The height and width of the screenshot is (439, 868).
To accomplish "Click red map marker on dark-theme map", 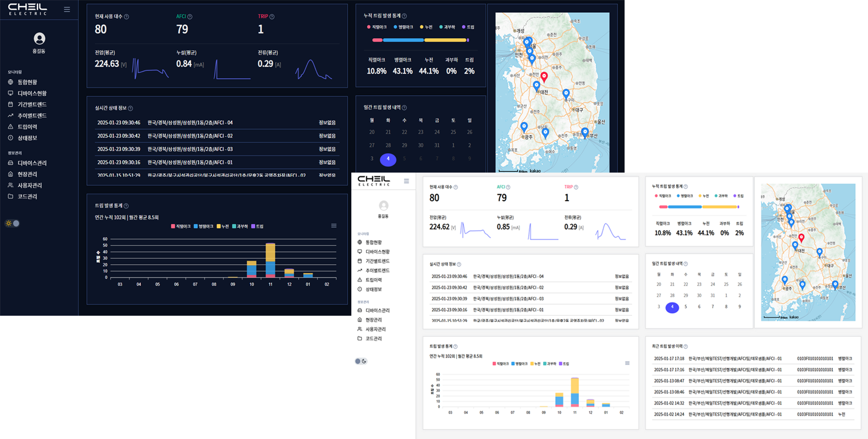I will coord(544,77).
